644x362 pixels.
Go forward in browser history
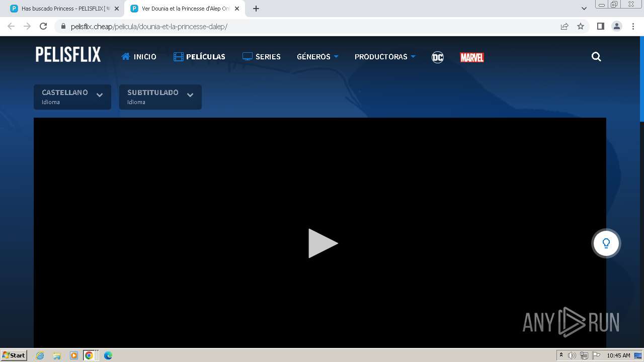pos(27,26)
